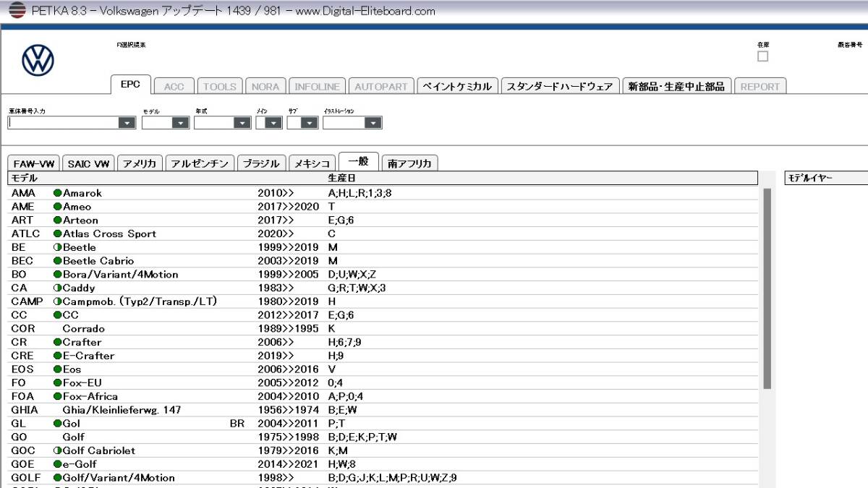The width and height of the screenshot is (868, 488).
Task: Select the Golf 1975>>1998 row
Action: point(383,437)
